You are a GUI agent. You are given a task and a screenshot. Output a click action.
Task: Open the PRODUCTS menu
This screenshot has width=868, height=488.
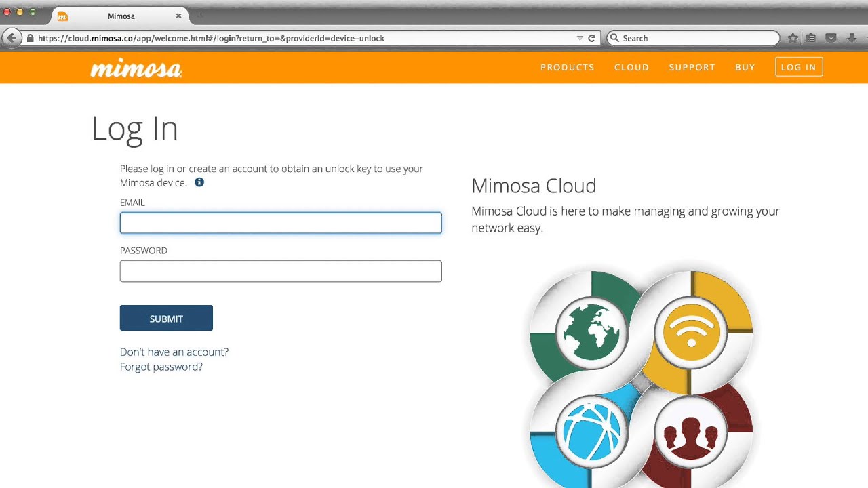click(x=568, y=68)
